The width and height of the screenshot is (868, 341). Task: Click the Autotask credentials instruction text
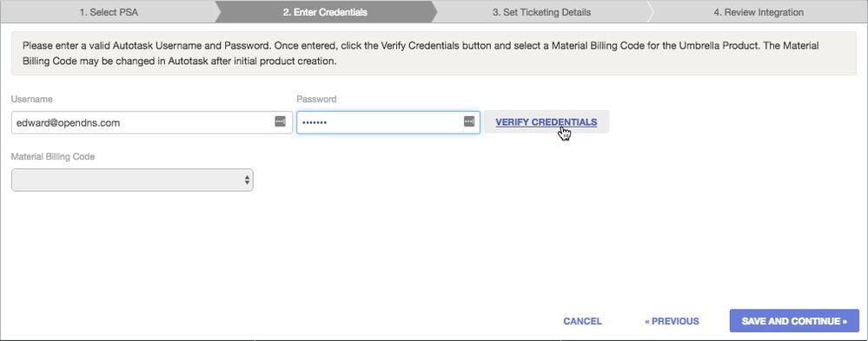[x=421, y=53]
